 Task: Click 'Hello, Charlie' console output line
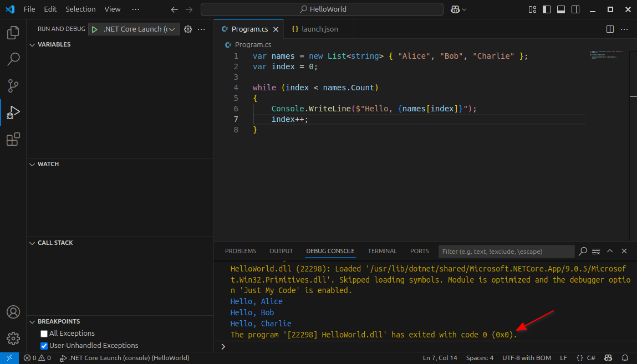click(261, 324)
